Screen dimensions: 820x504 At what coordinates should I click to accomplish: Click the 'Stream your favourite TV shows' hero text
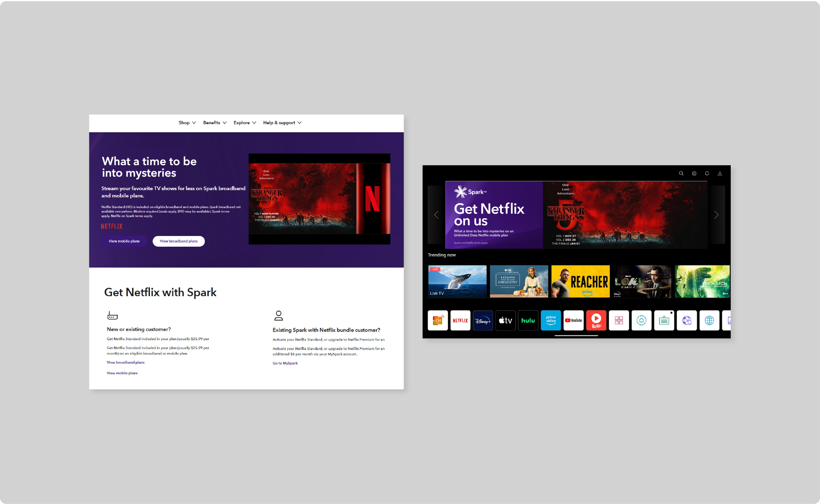173,192
